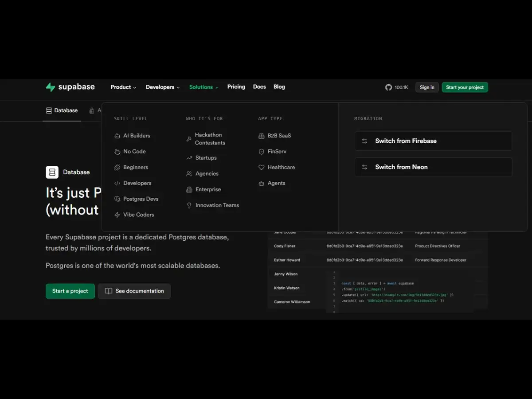
Task: Click the Enterprise building icon
Action: (x=188, y=189)
